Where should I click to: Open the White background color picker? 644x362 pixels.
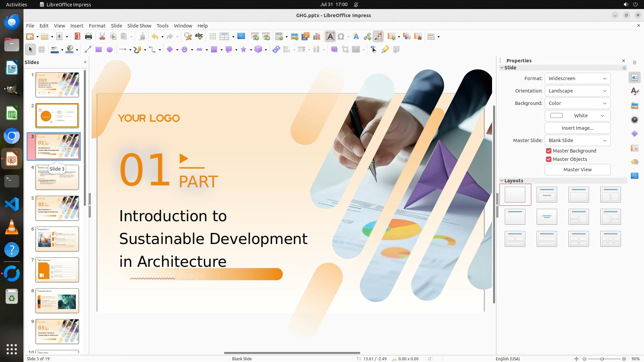pyautogui.click(x=577, y=116)
